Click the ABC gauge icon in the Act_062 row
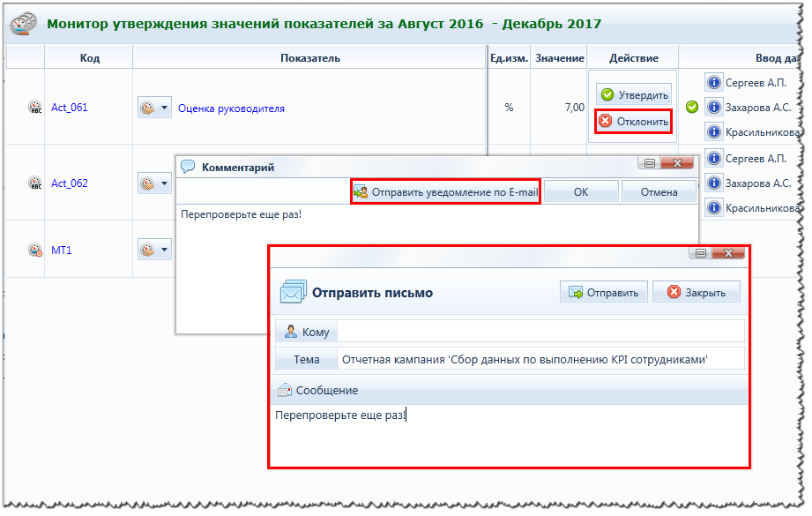 pos(34,183)
